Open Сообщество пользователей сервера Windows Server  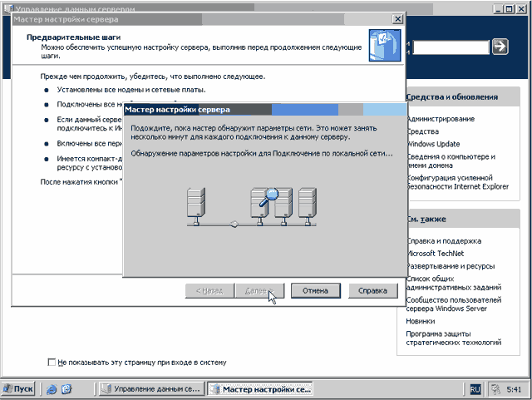click(454, 304)
